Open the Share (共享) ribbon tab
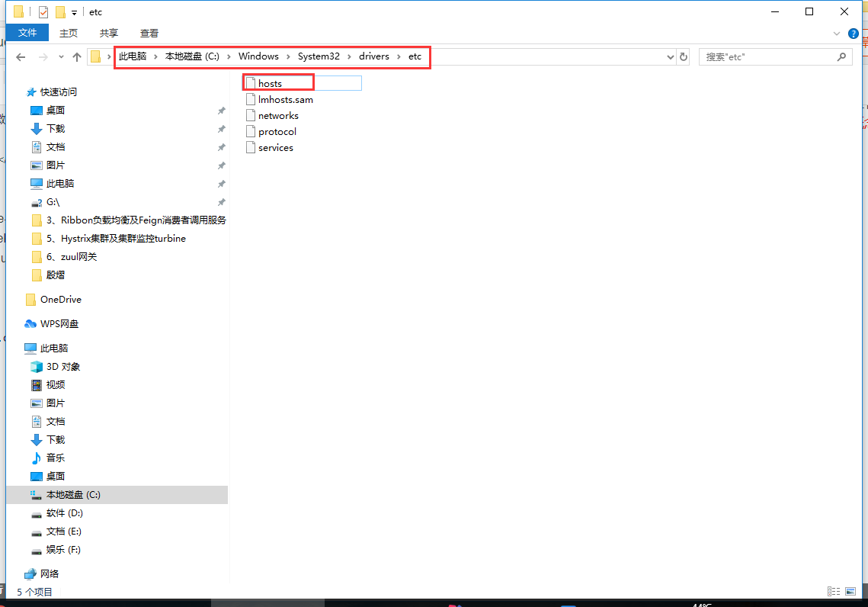The width and height of the screenshot is (868, 607). point(109,34)
